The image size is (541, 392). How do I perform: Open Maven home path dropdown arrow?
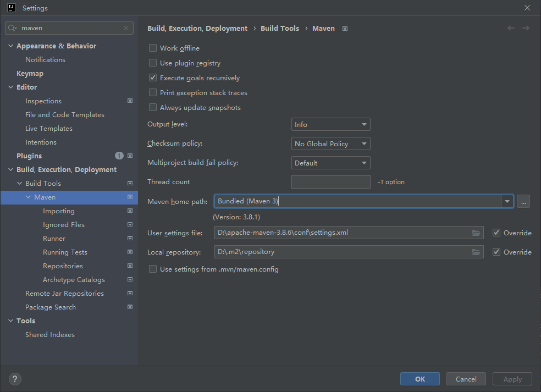(x=507, y=201)
